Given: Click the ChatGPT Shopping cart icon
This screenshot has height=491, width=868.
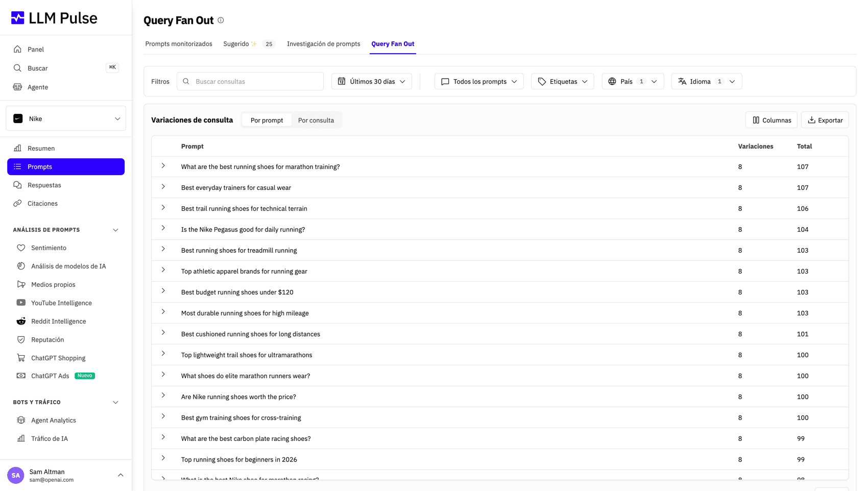Looking at the screenshot, I should tap(21, 358).
